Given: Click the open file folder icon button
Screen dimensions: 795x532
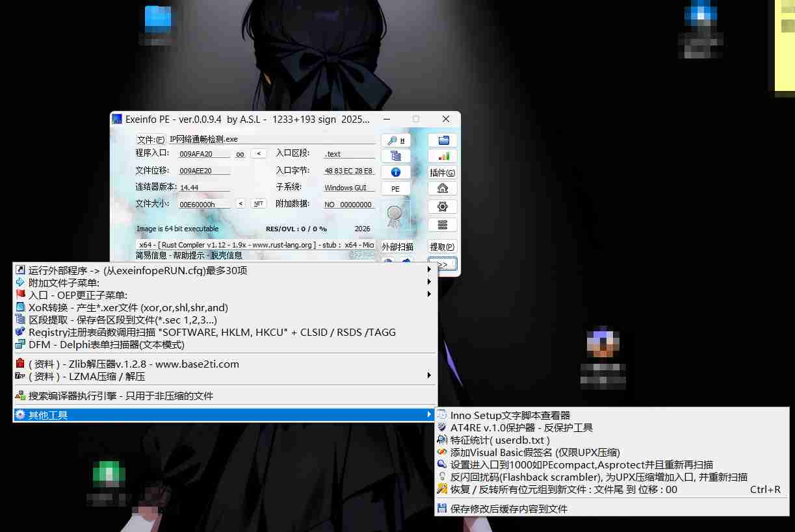Looking at the screenshot, I should coord(443,140).
